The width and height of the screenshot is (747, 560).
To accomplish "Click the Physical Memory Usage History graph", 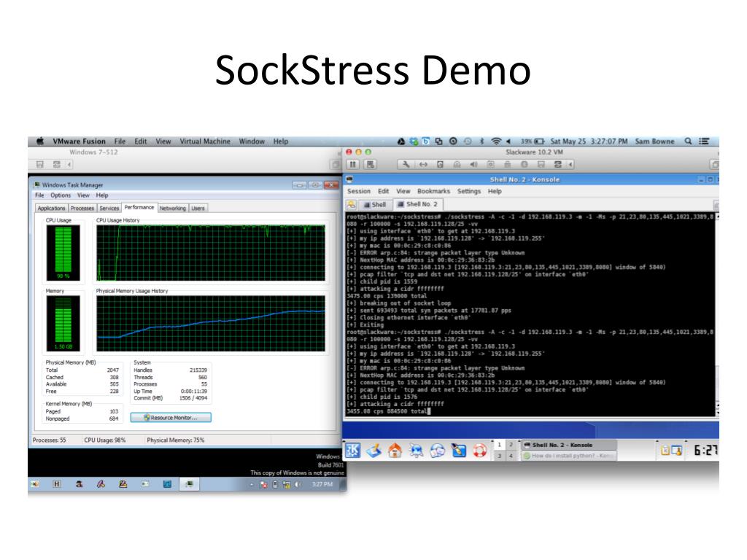I will tap(211, 323).
